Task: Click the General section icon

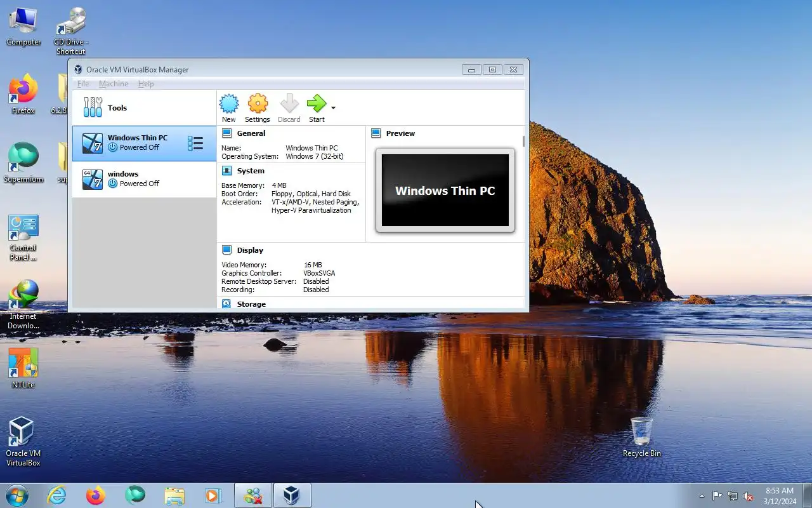Action: pyautogui.click(x=226, y=133)
